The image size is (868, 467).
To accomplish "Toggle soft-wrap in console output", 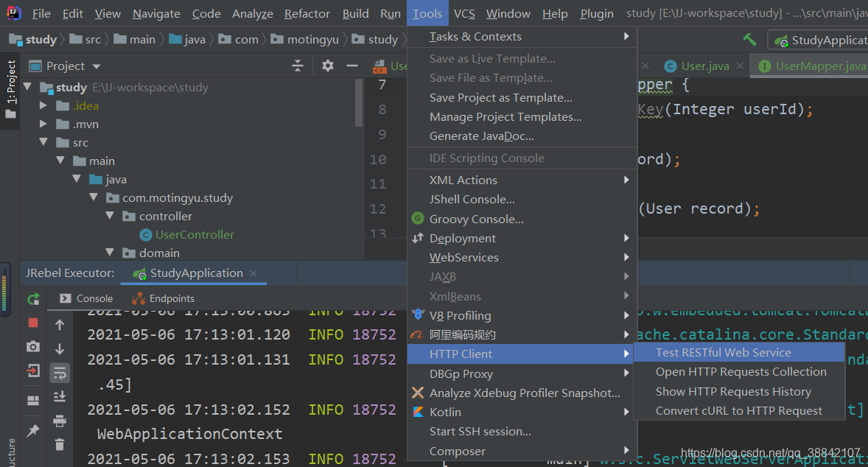I will 60,373.
